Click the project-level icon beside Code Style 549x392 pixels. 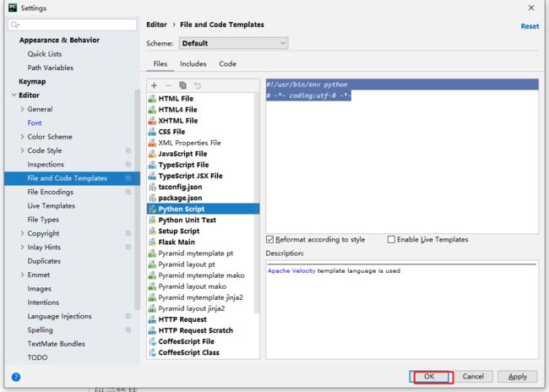tap(128, 150)
